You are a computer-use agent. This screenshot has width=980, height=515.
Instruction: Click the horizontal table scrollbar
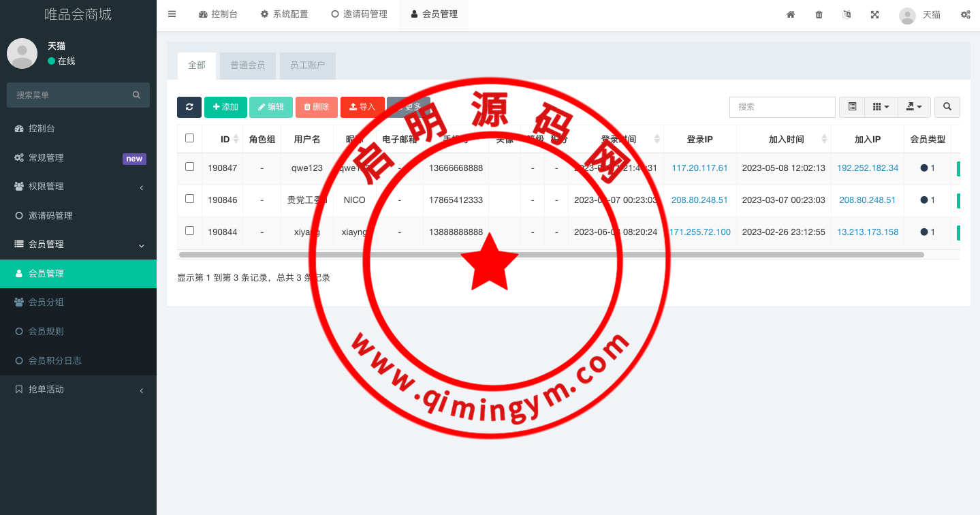tap(550, 255)
